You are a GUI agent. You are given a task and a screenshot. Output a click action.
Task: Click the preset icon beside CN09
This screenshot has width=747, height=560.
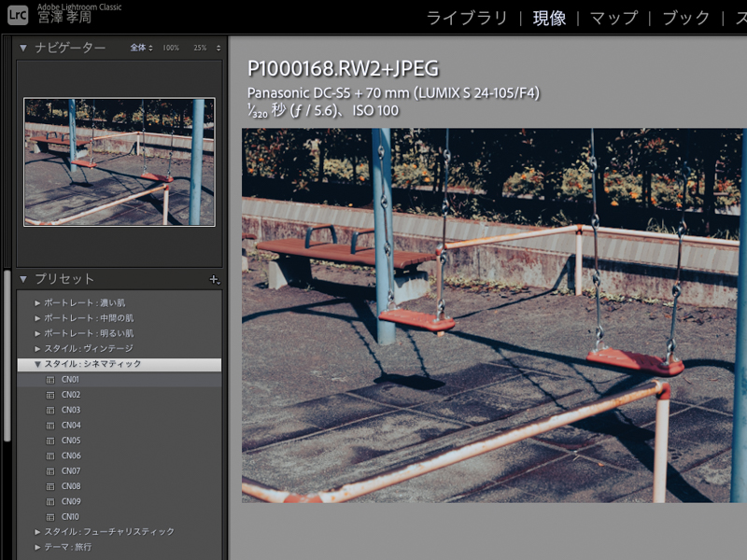coord(50,501)
